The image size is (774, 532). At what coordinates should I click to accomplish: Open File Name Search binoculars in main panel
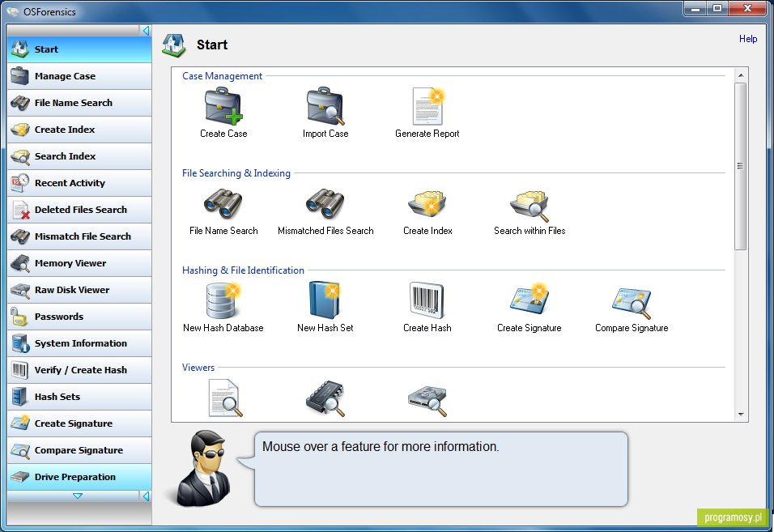[223, 204]
